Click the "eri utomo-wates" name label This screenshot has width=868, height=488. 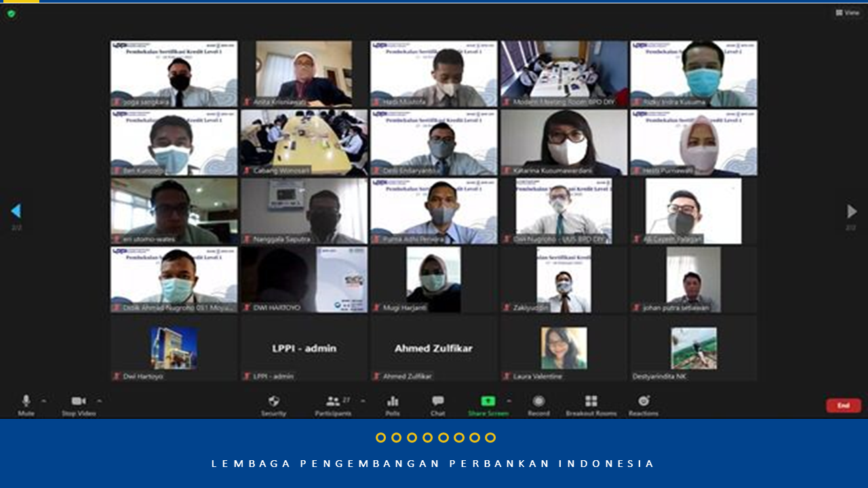[149, 239]
